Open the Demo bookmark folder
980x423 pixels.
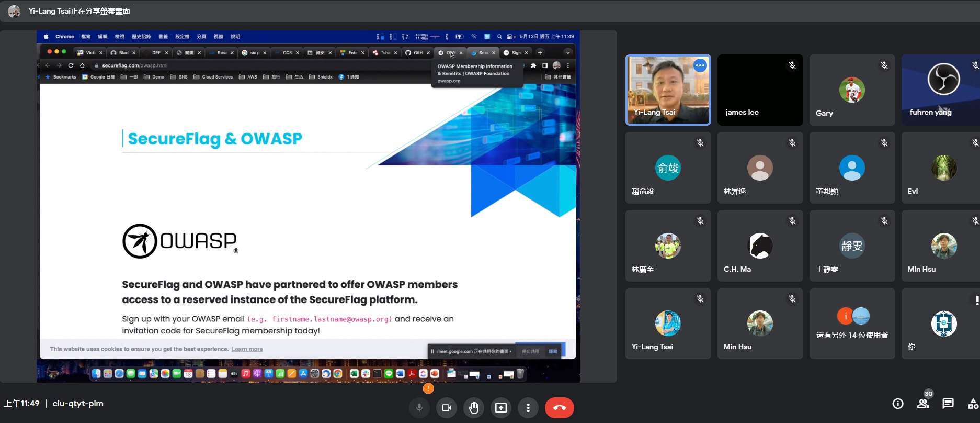[154, 77]
